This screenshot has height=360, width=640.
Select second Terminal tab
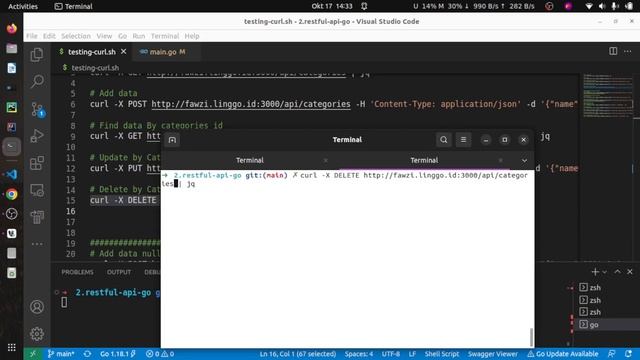point(424,160)
